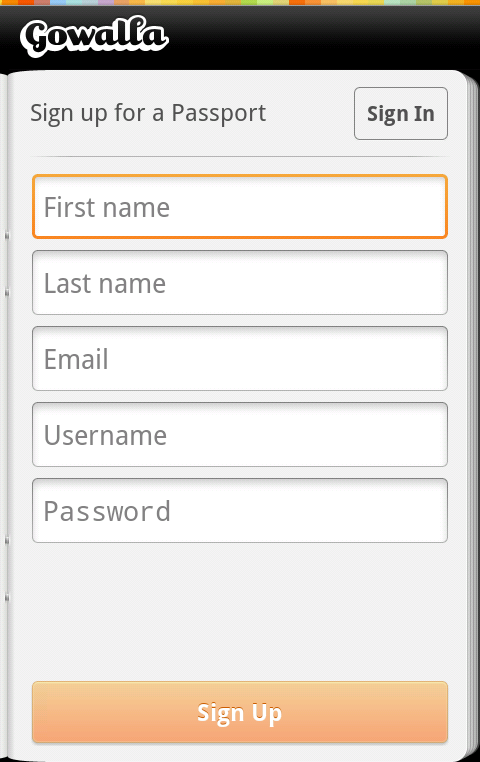Screen dimensions: 480x762
Task: Click the word 'Passport' in the title
Action: 219,114
